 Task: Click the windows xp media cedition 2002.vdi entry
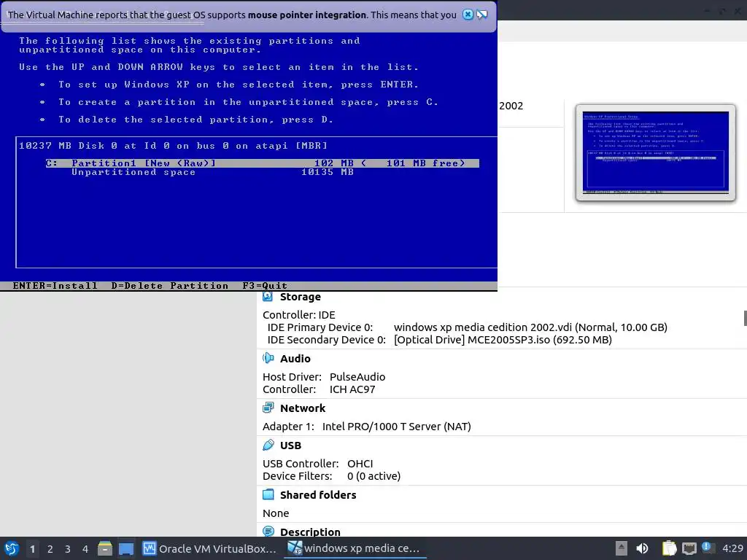[x=530, y=327]
